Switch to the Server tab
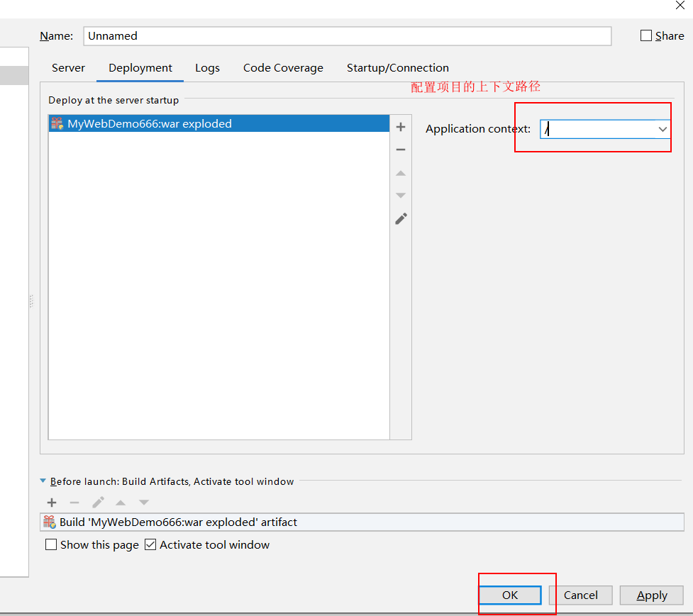693x616 pixels. pyautogui.click(x=68, y=68)
